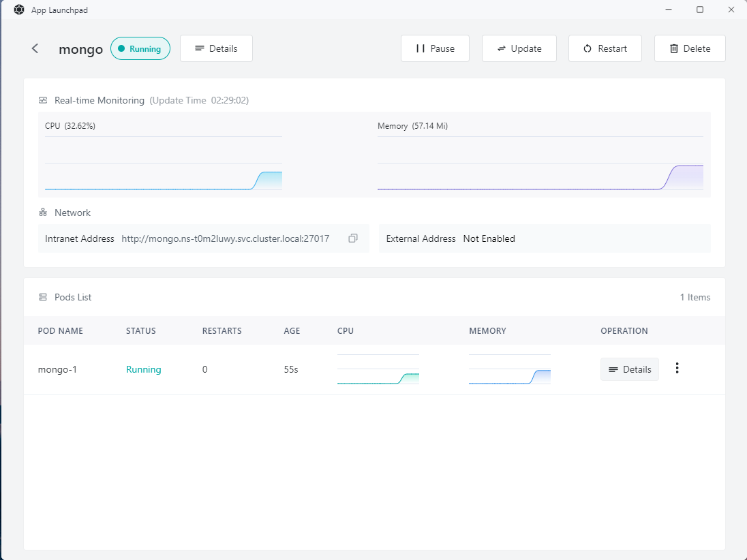Click the 55s pod age value

tap(291, 369)
